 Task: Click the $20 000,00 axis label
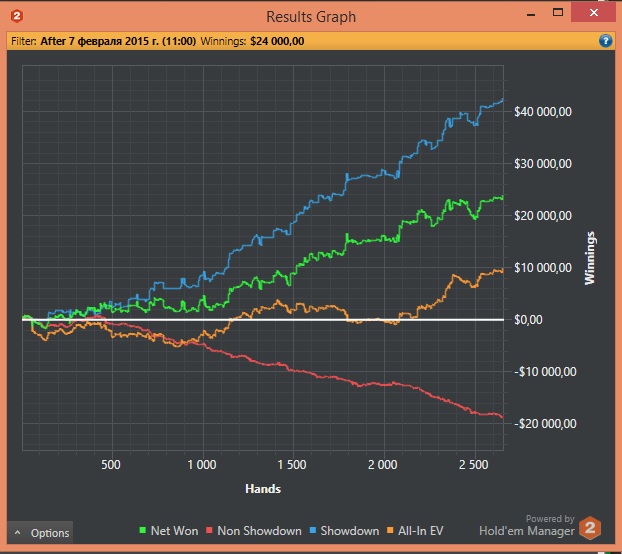pos(543,216)
